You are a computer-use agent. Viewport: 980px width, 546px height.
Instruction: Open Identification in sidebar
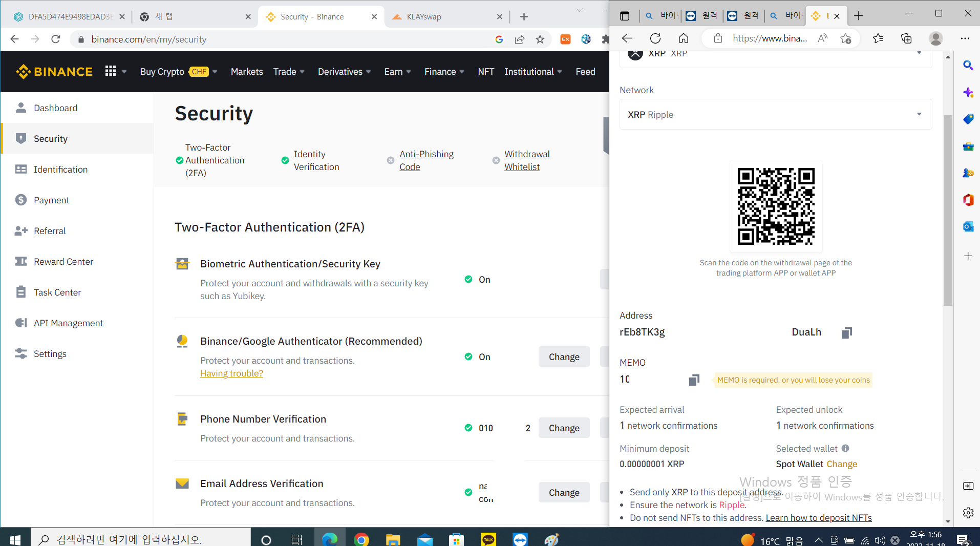(77, 169)
